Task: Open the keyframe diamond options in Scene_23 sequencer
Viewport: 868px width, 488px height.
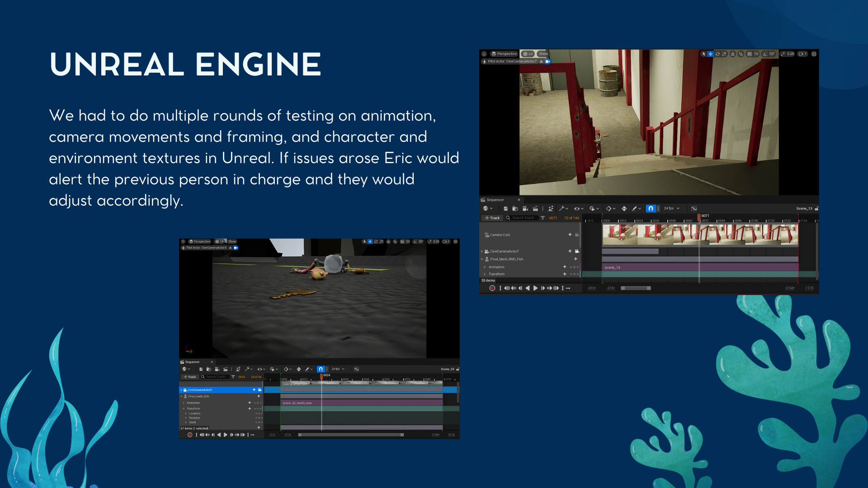Action: click(x=287, y=369)
